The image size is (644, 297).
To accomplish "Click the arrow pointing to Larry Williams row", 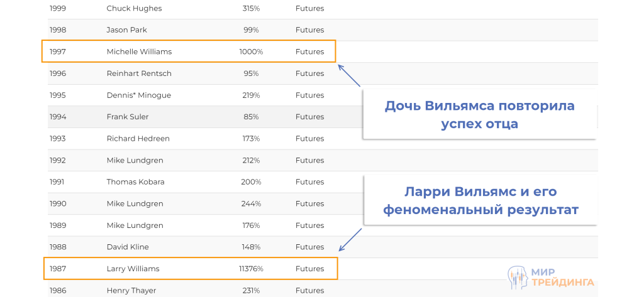I will pos(350,240).
